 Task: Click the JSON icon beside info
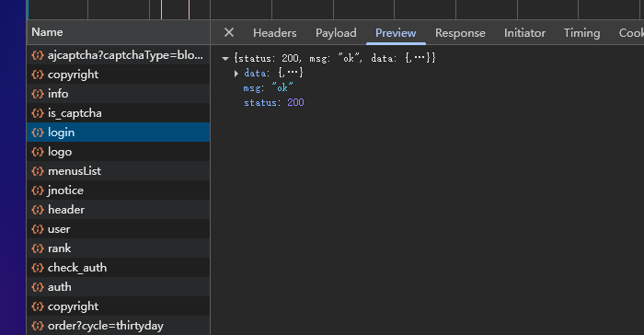coord(38,94)
